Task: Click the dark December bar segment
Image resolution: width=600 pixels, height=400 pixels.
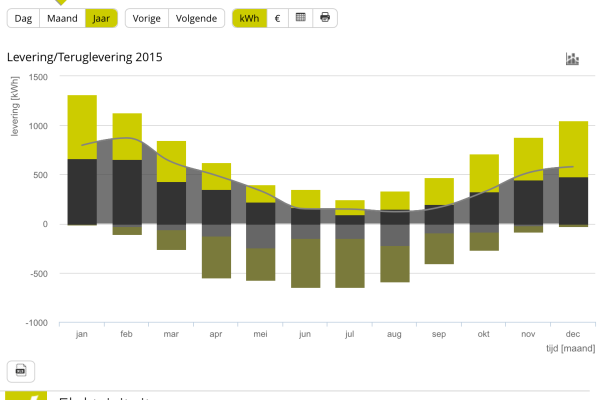Action: point(573,200)
